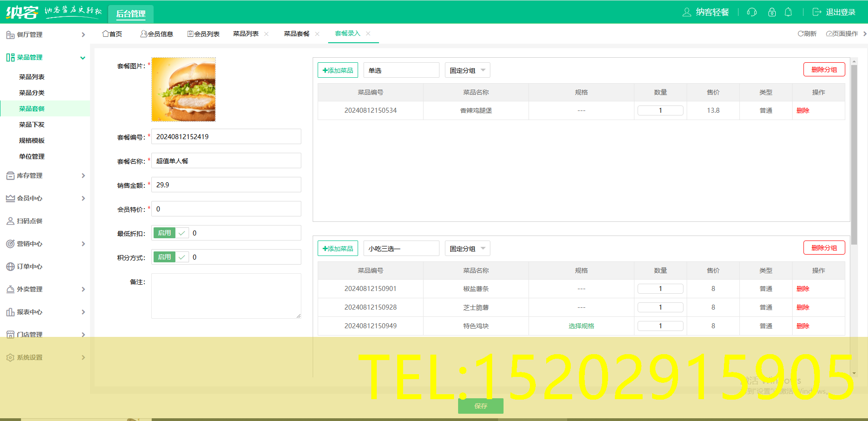
Task: Click 选择规格 for 特色鸡块
Action: click(x=581, y=326)
